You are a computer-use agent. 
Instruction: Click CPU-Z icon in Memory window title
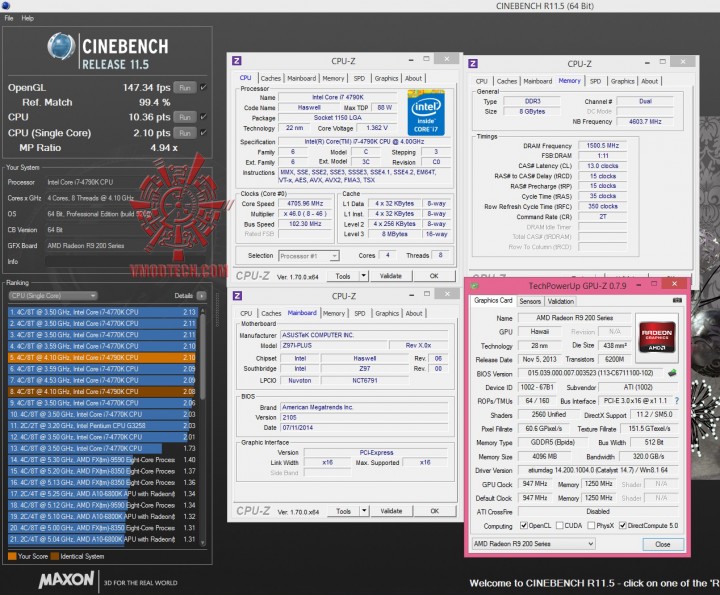(473, 64)
